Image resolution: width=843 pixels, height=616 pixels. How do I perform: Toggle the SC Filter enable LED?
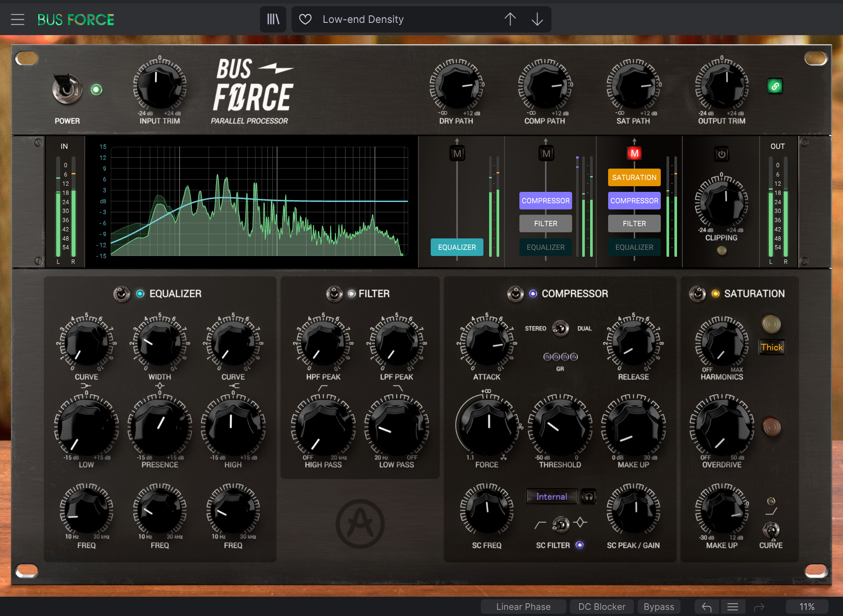click(580, 545)
